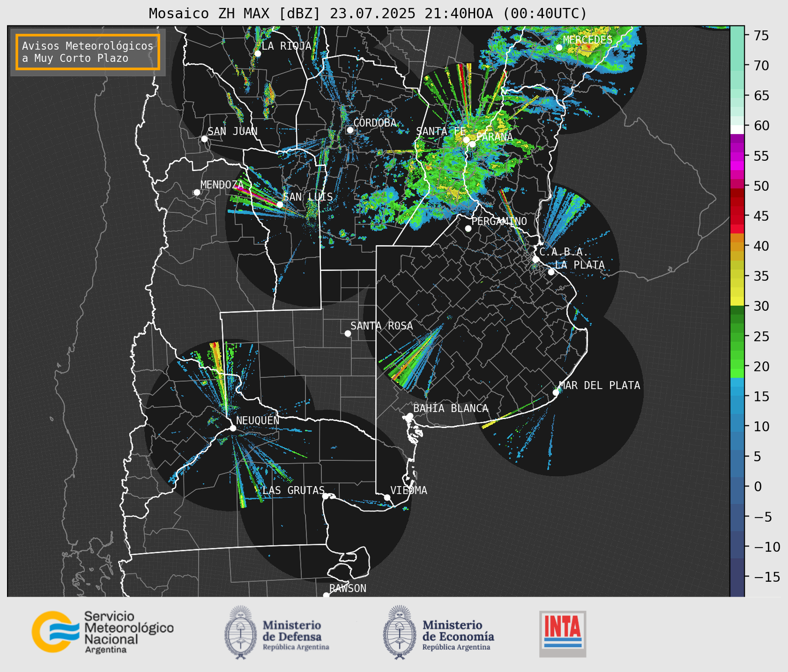Click the LAS GRUTAS label

click(293, 490)
